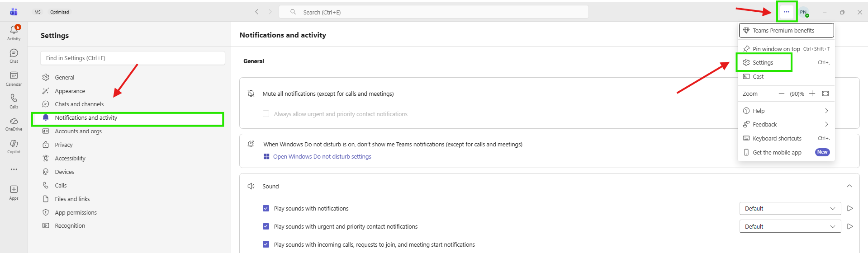Preview the notification sound play button
The image size is (868, 253).
850,208
